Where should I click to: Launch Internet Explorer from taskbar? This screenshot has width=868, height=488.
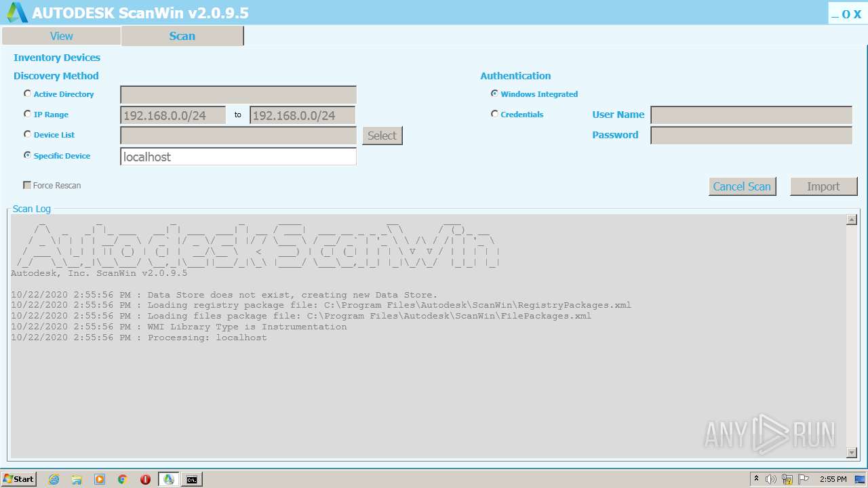pos(54,479)
